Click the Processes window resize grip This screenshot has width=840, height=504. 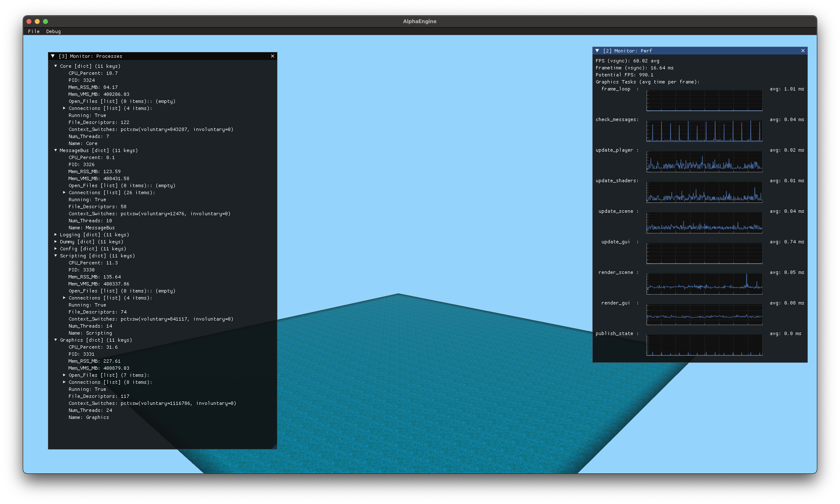point(274,447)
